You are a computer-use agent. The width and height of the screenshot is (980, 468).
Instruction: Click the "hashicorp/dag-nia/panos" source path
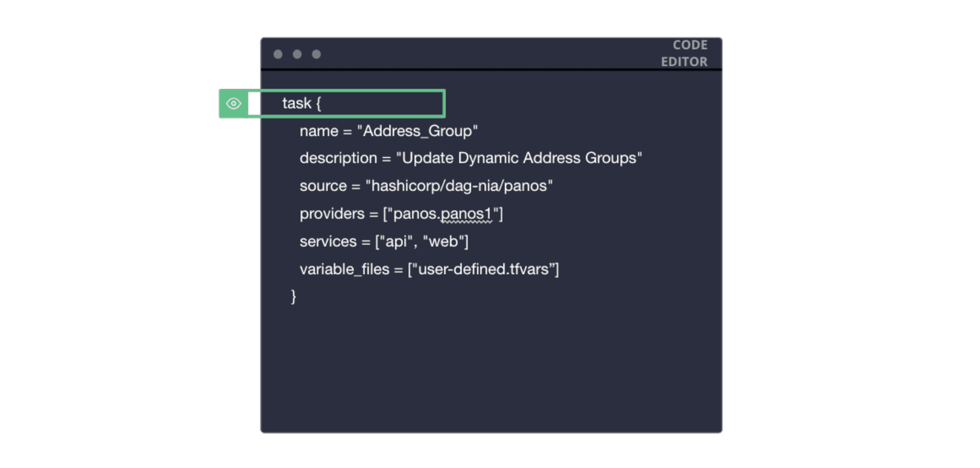(459, 186)
